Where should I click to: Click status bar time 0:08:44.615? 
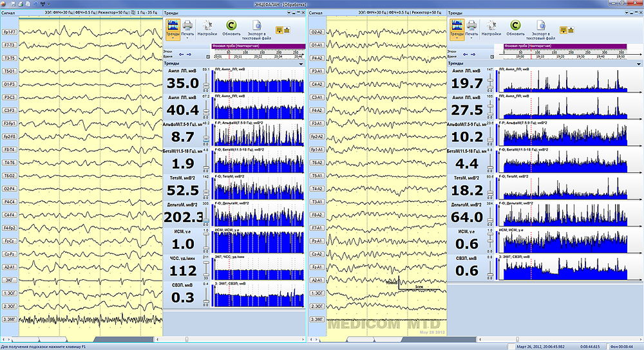click(x=589, y=347)
